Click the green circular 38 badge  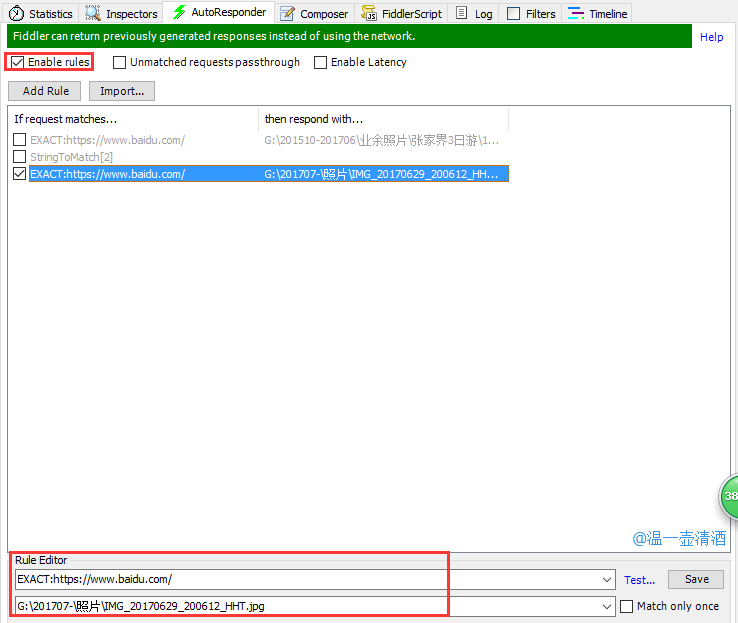click(730, 496)
